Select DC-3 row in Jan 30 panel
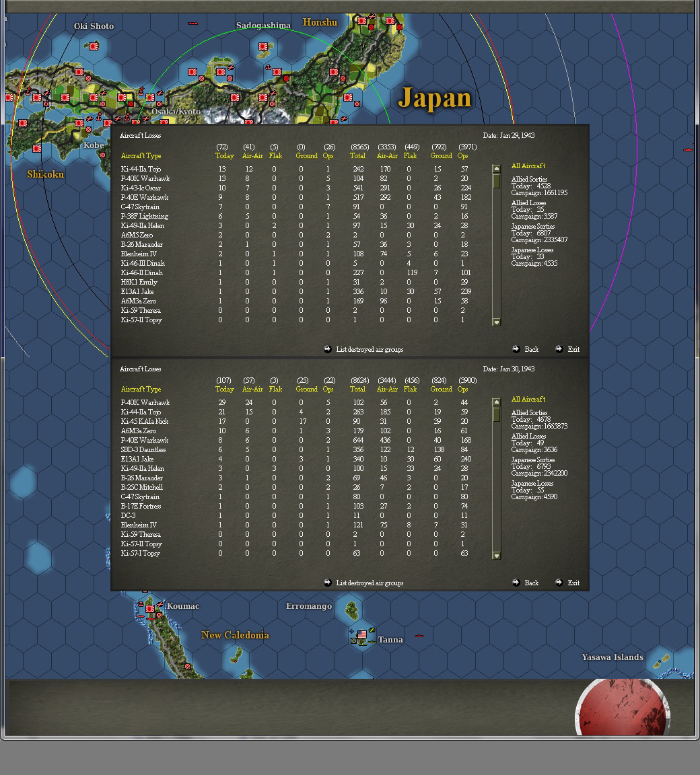 point(297,515)
